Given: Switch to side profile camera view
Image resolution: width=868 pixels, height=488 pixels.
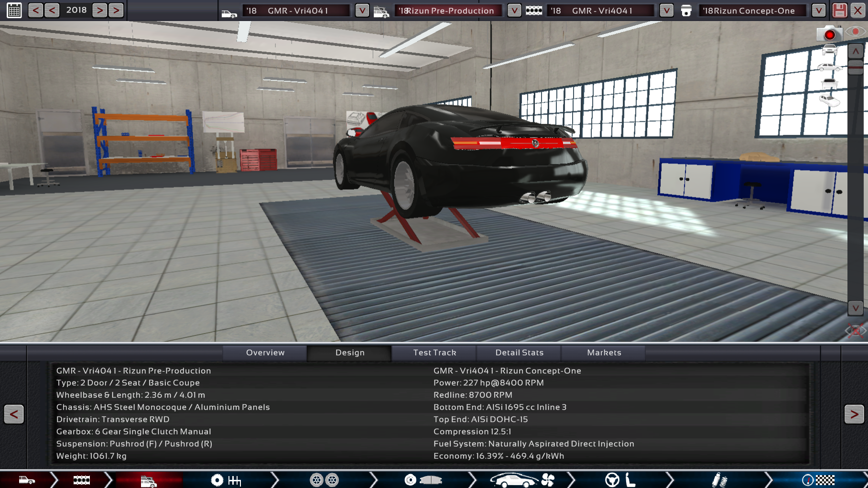Looking at the screenshot, I should (x=829, y=67).
